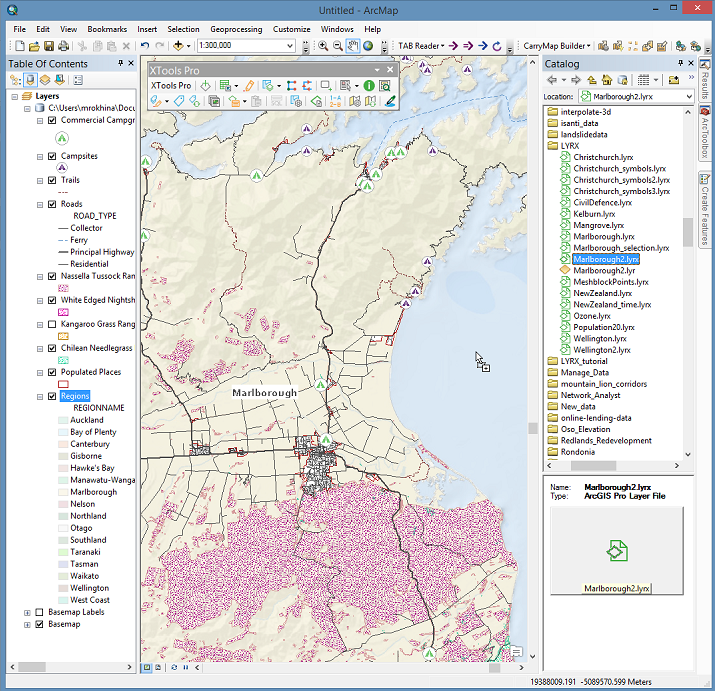Open a map document with the folder icon
The height and width of the screenshot is (691, 715).
[x=34, y=46]
